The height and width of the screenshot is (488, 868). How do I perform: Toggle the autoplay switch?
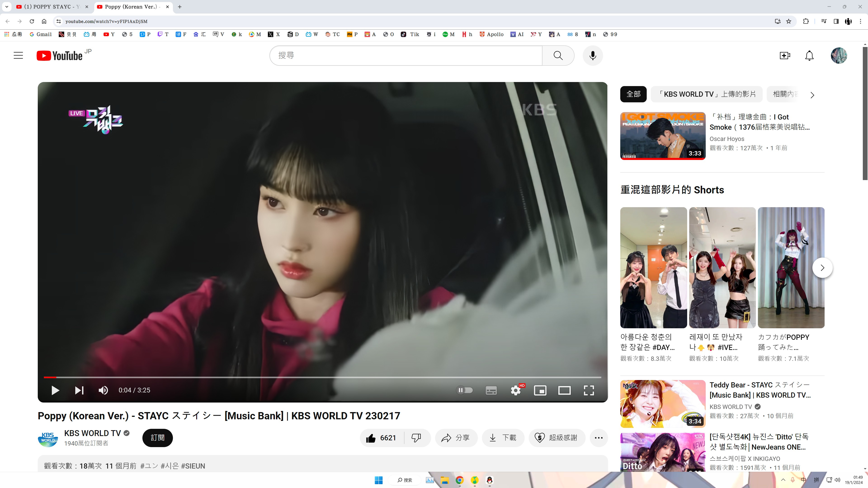tap(465, 390)
